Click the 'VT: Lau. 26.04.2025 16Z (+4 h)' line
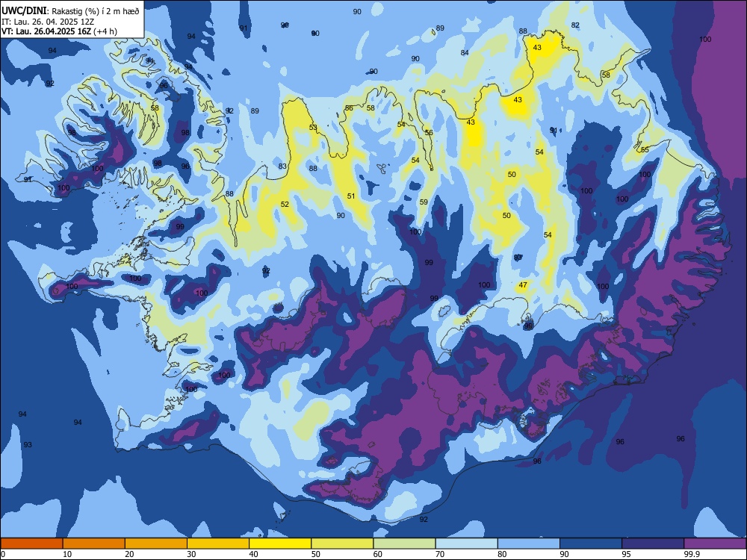The image size is (747, 560). [59, 31]
